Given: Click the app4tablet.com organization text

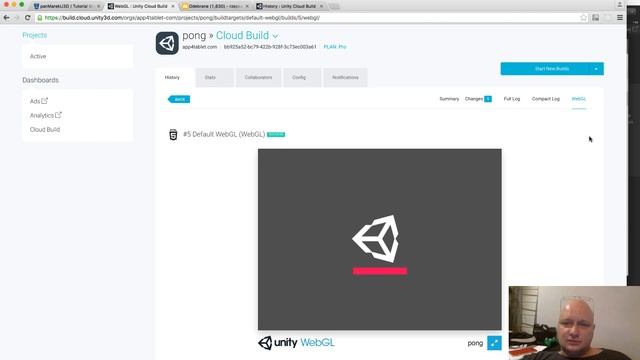Looking at the screenshot, I should [x=200, y=47].
